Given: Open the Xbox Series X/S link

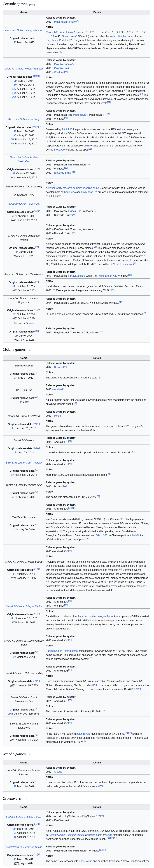Looking at the screenshot, I should pyautogui.click(x=108, y=276).
